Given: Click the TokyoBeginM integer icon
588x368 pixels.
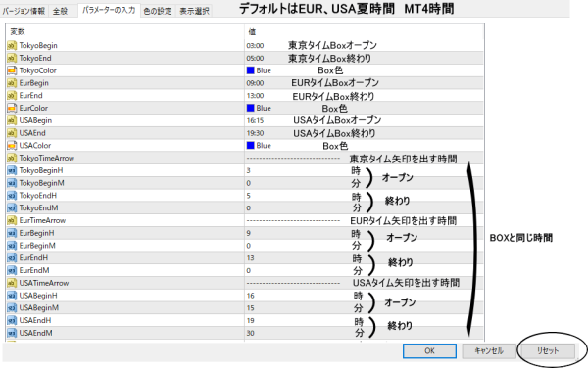Looking at the screenshot, I should click(12, 183).
